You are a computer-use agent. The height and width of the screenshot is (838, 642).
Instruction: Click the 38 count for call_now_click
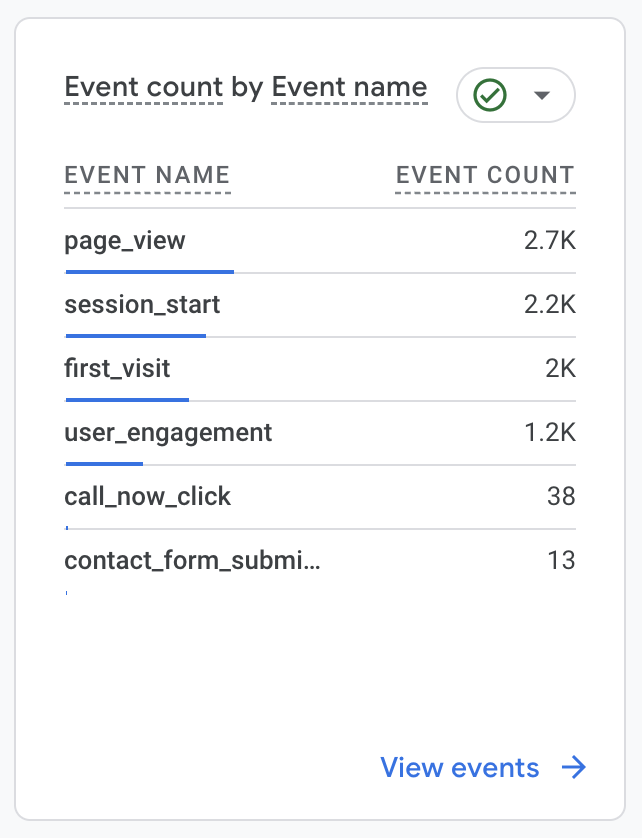click(x=561, y=497)
